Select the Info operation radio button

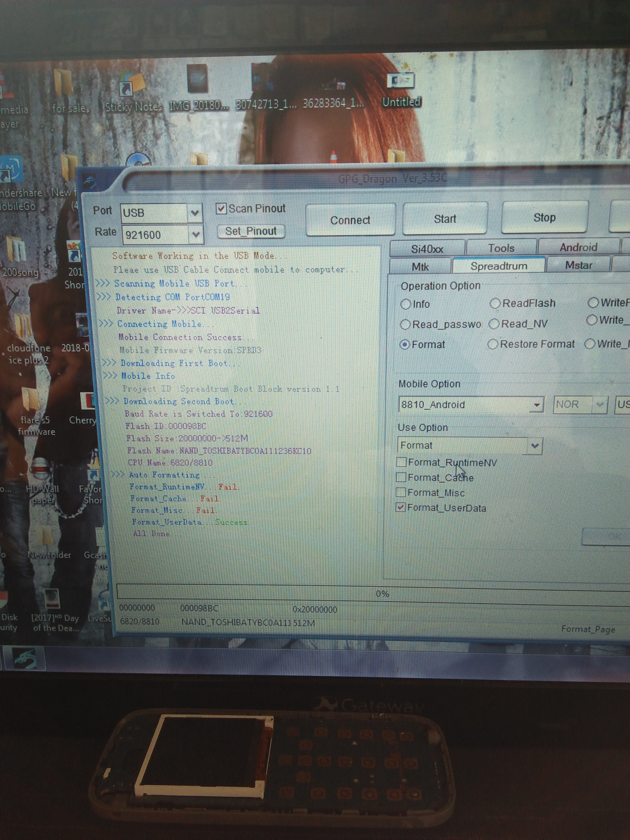pyautogui.click(x=406, y=304)
